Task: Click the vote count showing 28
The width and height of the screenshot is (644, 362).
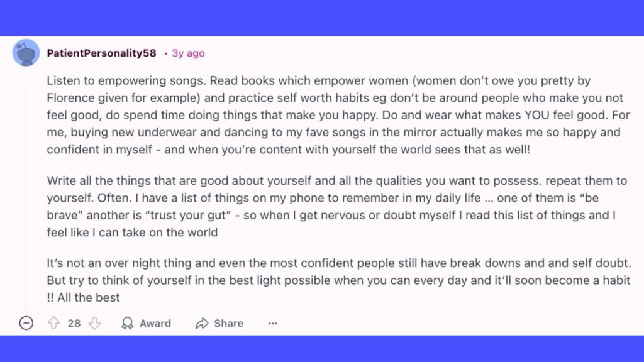Action: (74, 323)
